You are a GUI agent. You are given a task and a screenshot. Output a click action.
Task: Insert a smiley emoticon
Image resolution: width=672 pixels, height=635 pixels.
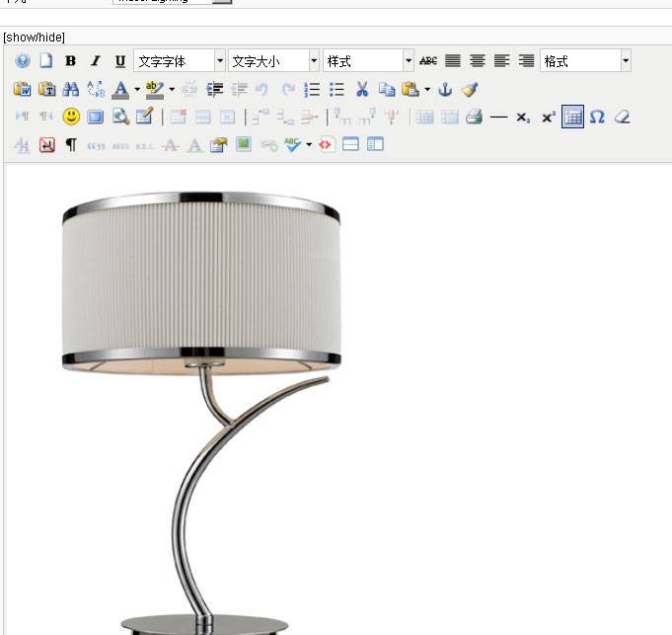point(71,117)
